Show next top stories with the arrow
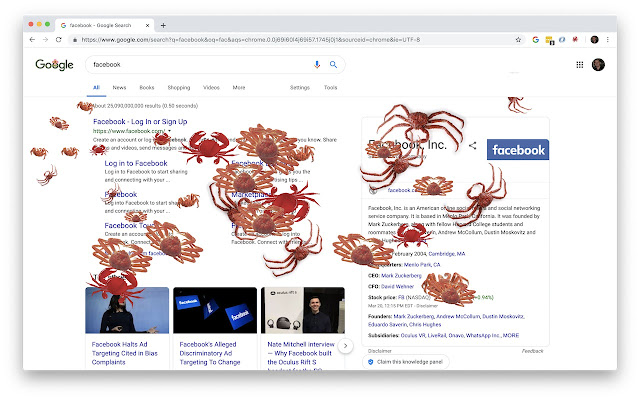Viewport: 640px width, 400px height. click(345, 346)
